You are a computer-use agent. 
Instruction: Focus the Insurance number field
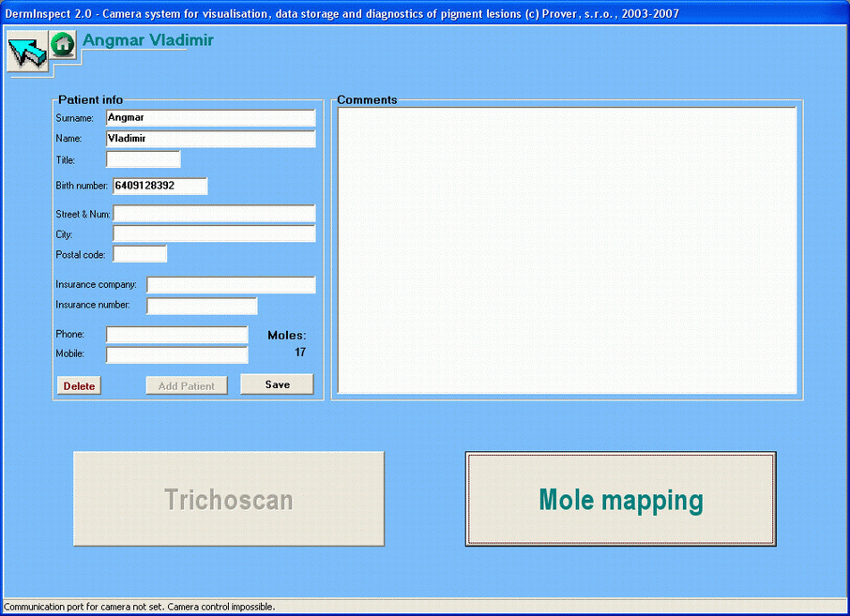coord(202,306)
